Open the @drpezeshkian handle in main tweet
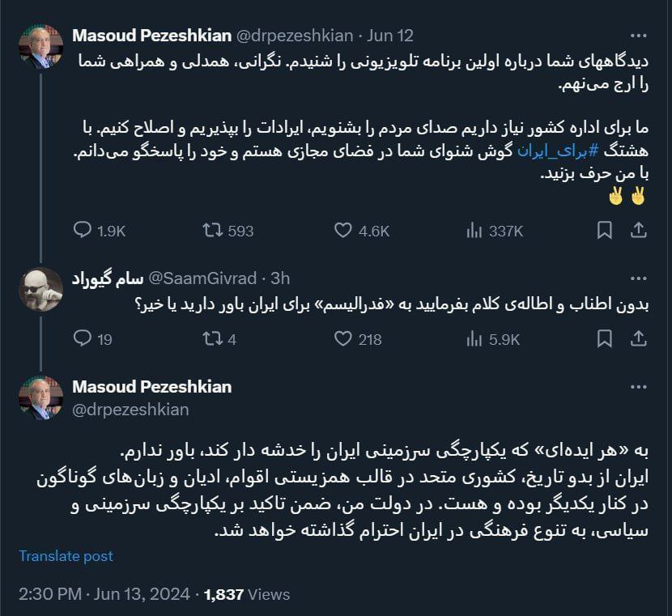The image size is (672, 616). coord(130,410)
